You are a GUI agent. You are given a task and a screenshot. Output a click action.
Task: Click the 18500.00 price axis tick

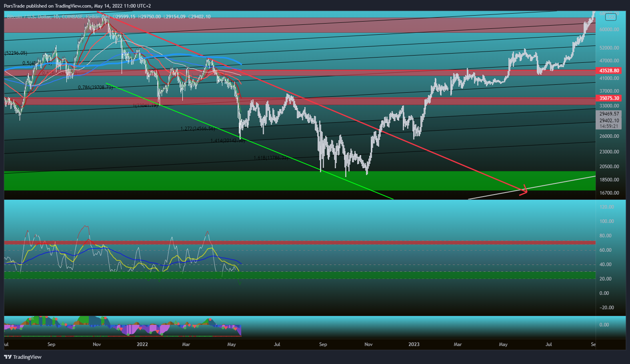[x=609, y=180]
